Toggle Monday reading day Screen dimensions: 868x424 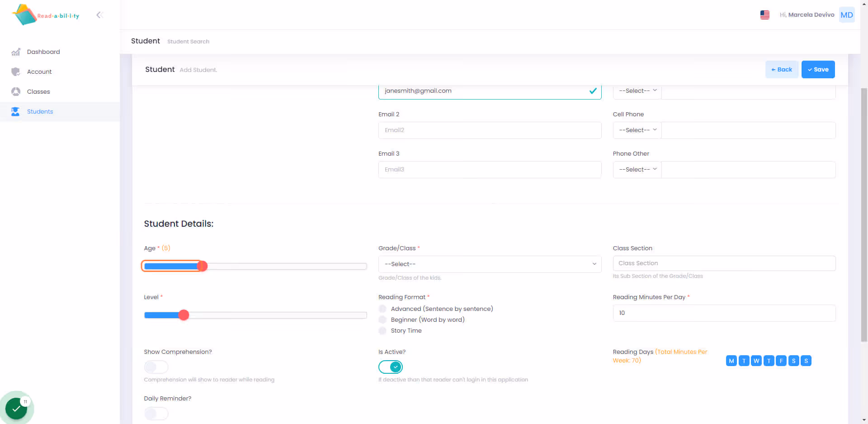click(x=731, y=361)
